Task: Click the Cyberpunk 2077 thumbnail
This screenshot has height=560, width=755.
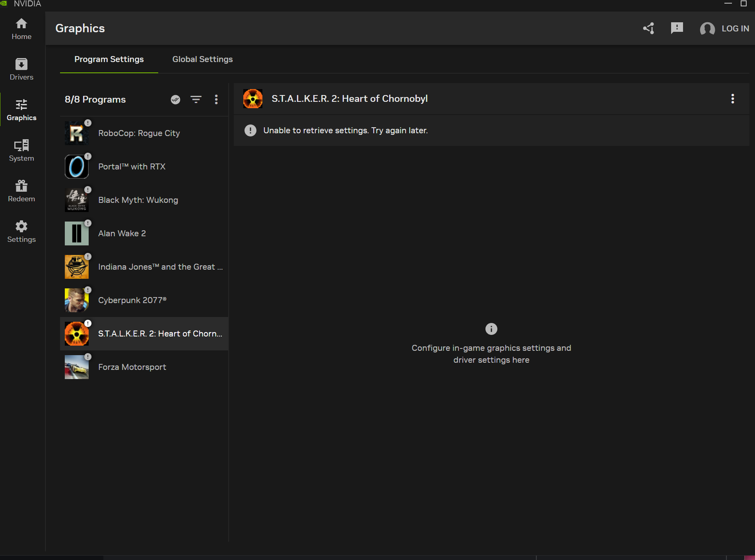Action: 77,300
